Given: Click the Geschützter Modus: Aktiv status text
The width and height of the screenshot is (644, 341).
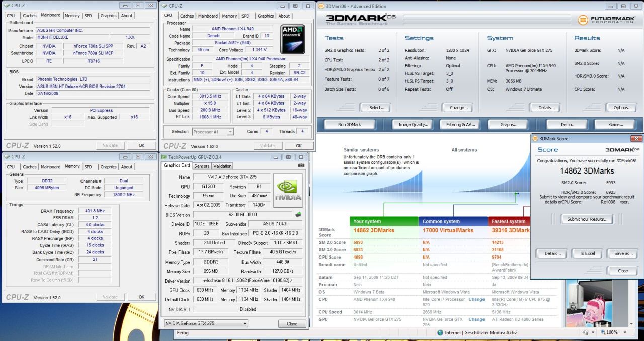Looking at the screenshot, I should pos(492,332).
